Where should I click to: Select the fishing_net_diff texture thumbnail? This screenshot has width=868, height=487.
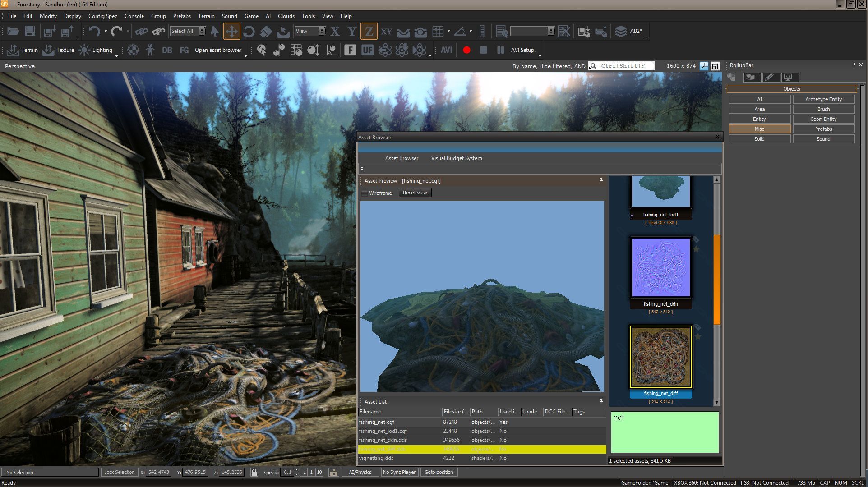[660, 357]
